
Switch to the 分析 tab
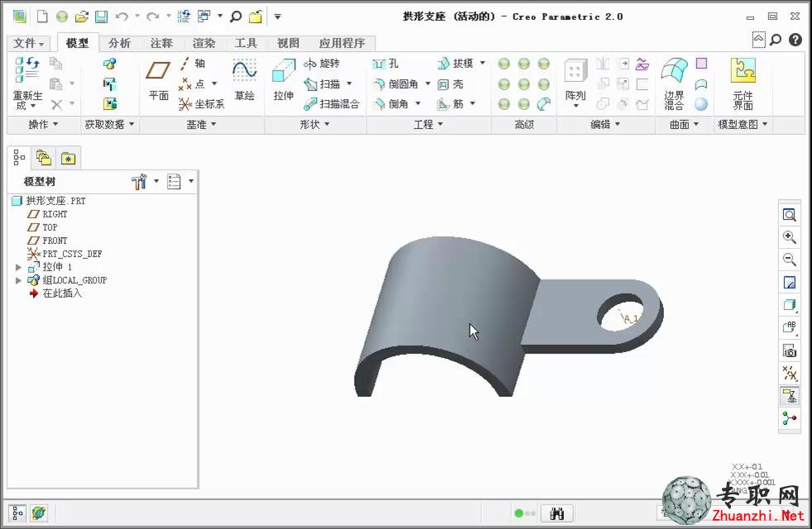119,43
